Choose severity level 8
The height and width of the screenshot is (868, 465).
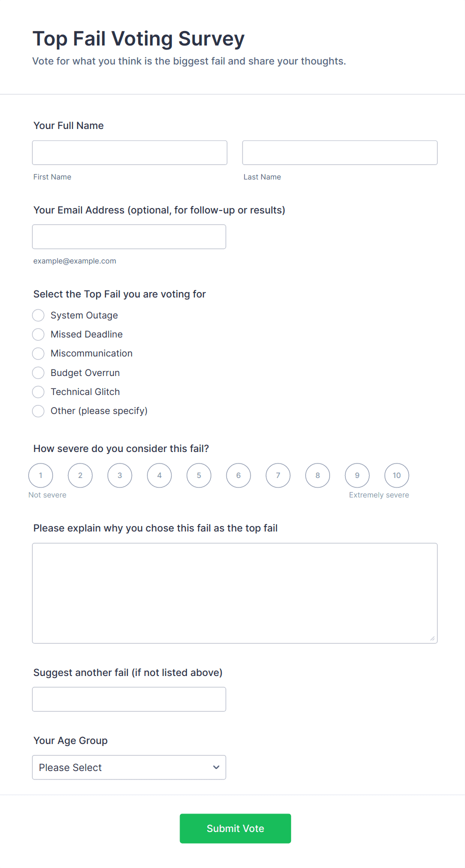[x=317, y=475]
